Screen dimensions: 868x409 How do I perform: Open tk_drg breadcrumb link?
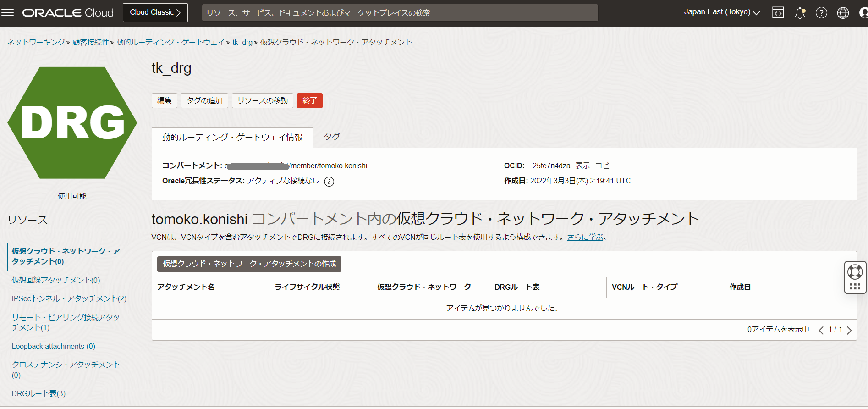click(x=242, y=42)
